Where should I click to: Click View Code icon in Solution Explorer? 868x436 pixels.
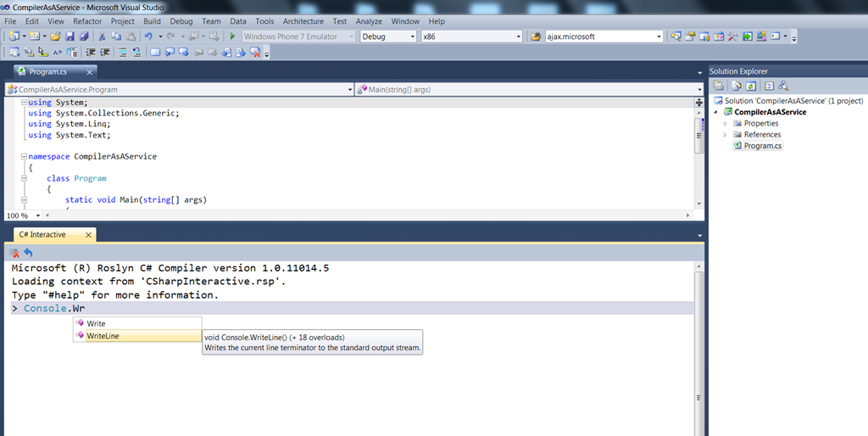click(769, 86)
